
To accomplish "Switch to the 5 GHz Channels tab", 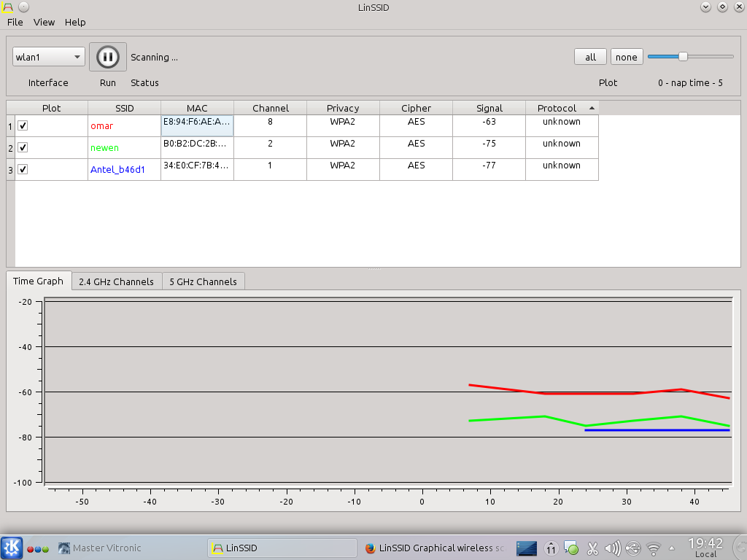I will pyautogui.click(x=203, y=281).
